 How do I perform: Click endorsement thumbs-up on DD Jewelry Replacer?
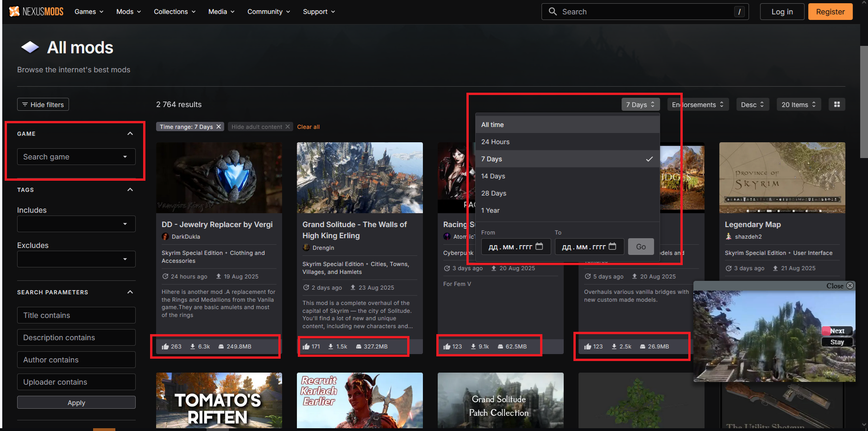pos(165,347)
